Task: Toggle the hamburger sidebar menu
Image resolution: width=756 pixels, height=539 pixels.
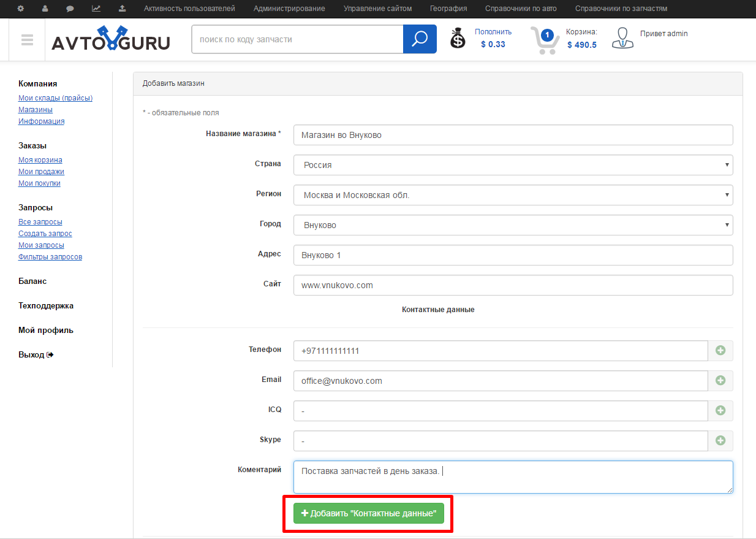Action: pos(27,40)
